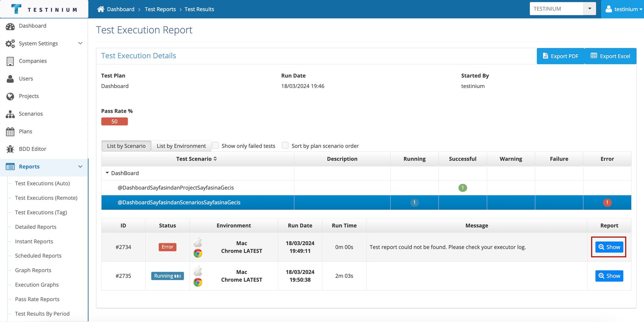Image resolution: width=644 pixels, height=322 pixels.
Task: Open Graph Reports submenu item
Action: (x=33, y=270)
